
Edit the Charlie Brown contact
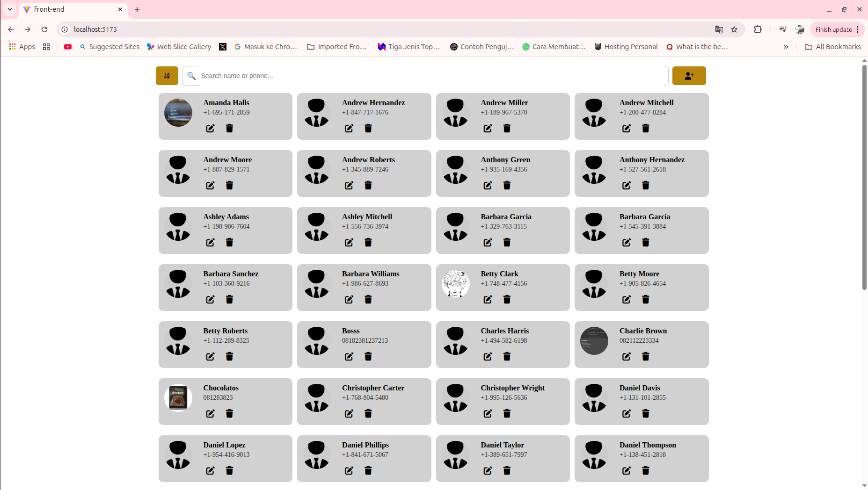626,357
